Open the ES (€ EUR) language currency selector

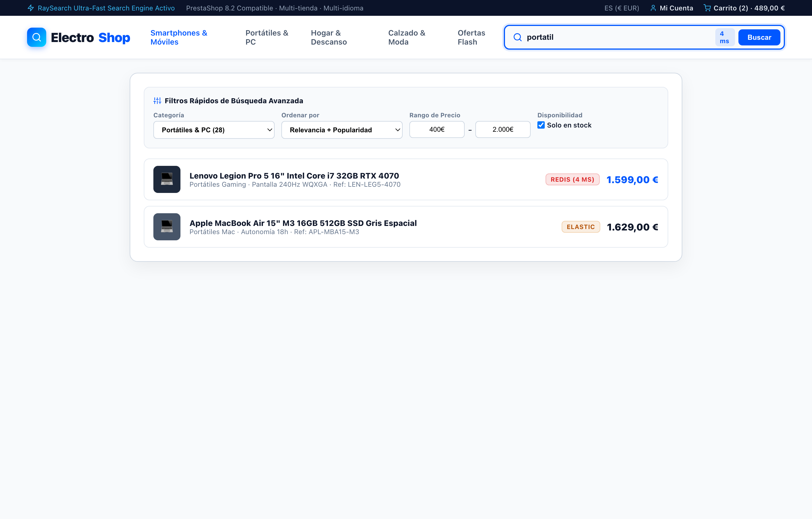[x=621, y=8]
